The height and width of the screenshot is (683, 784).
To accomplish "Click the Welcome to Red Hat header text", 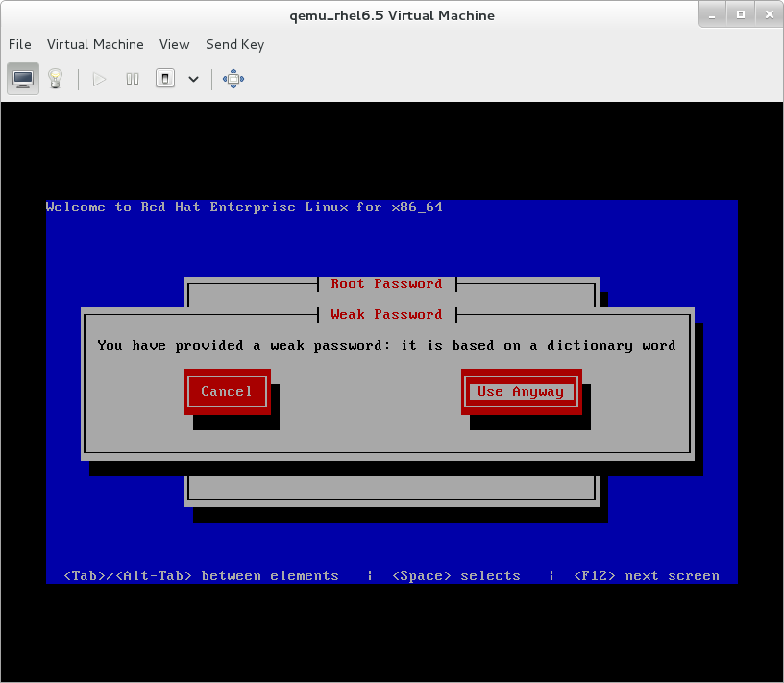I will point(244,207).
